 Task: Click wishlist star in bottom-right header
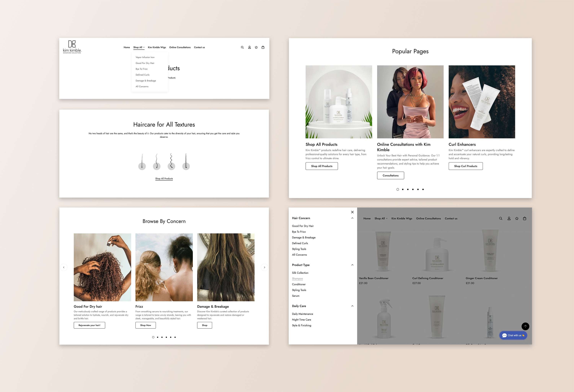click(517, 218)
